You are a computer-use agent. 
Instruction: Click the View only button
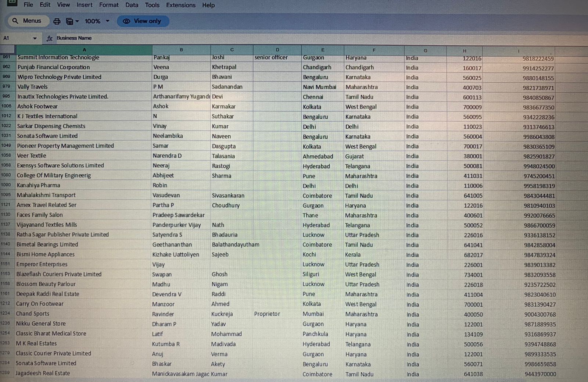coord(143,21)
